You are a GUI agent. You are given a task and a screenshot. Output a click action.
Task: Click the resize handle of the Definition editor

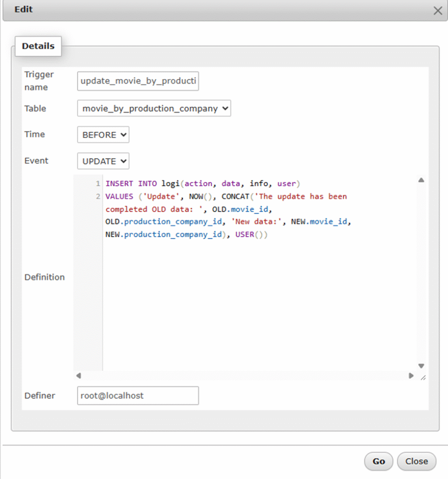[x=423, y=377]
